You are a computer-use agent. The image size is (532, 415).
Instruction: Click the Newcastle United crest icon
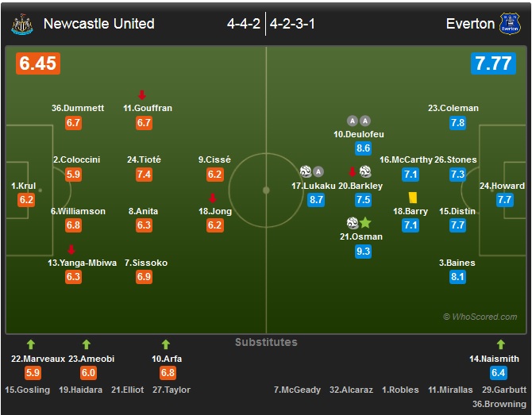coord(22,24)
